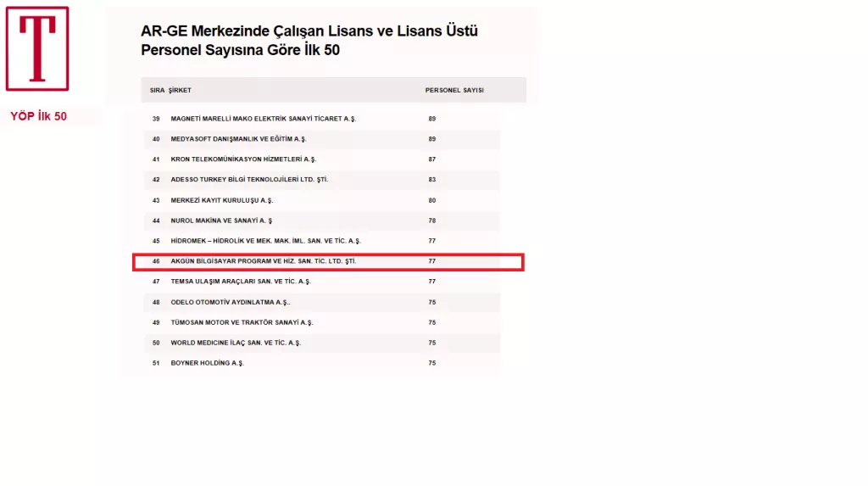The image size is (868, 486).
Task: Select MERKEZİ KAYIT KURULUŞU row name
Action: pyautogui.click(x=222, y=201)
